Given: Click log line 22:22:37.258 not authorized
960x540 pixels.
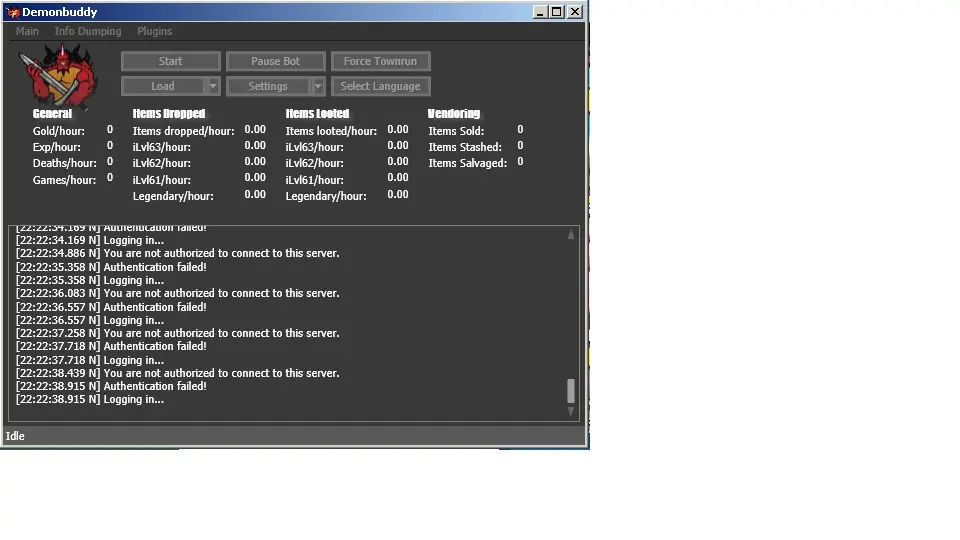Looking at the screenshot, I should click(178, 333).
